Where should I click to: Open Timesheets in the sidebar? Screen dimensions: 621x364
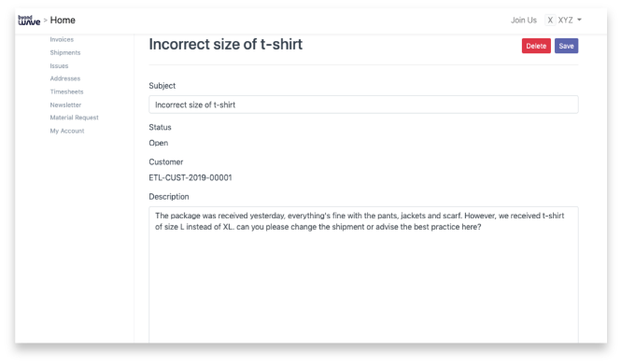(66, 91)
